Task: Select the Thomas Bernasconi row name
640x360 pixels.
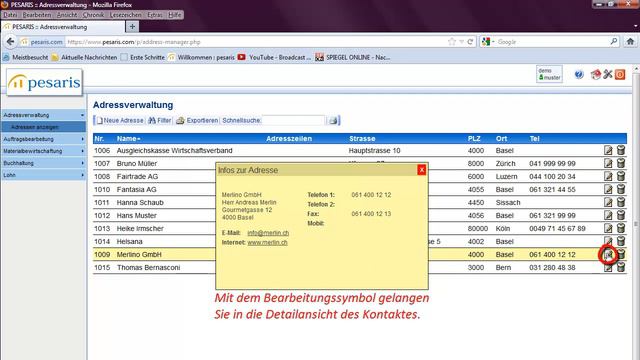Action: point(148,267)
